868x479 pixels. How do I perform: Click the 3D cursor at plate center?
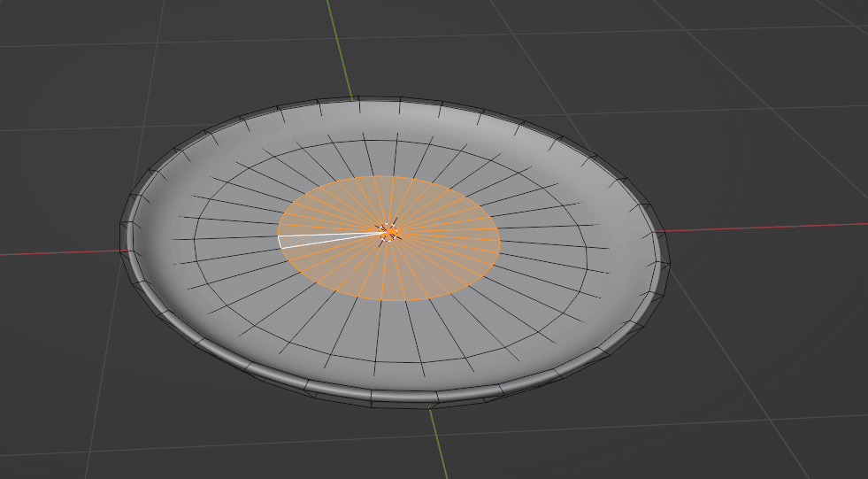(389, 233)
